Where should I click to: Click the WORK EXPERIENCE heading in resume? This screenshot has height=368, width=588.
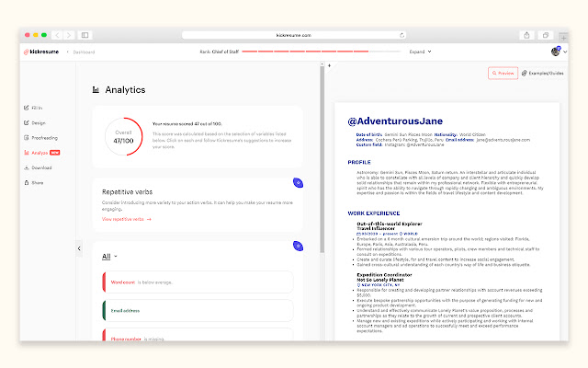pos(374,213)
